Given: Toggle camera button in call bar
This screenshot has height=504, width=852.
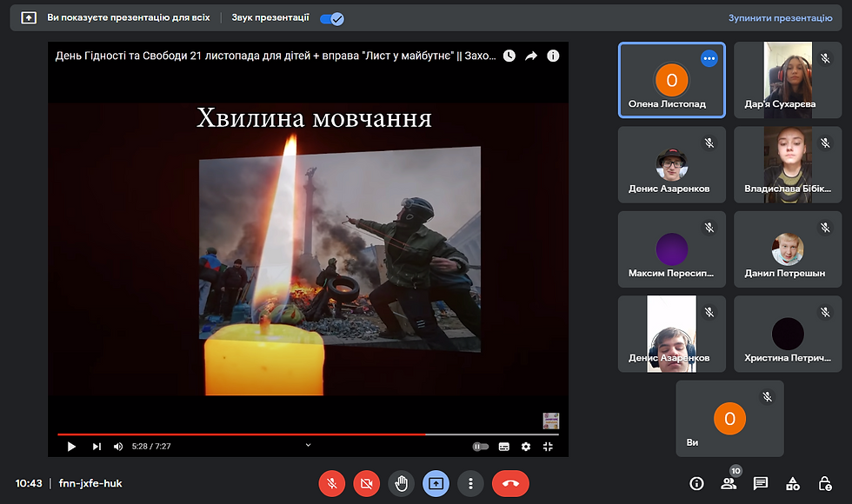Looking at the screenshot, I should (x=367, y=483).
